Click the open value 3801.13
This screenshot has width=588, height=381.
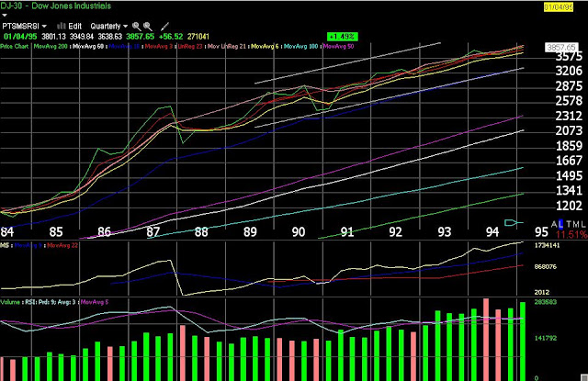coord(53,37)
